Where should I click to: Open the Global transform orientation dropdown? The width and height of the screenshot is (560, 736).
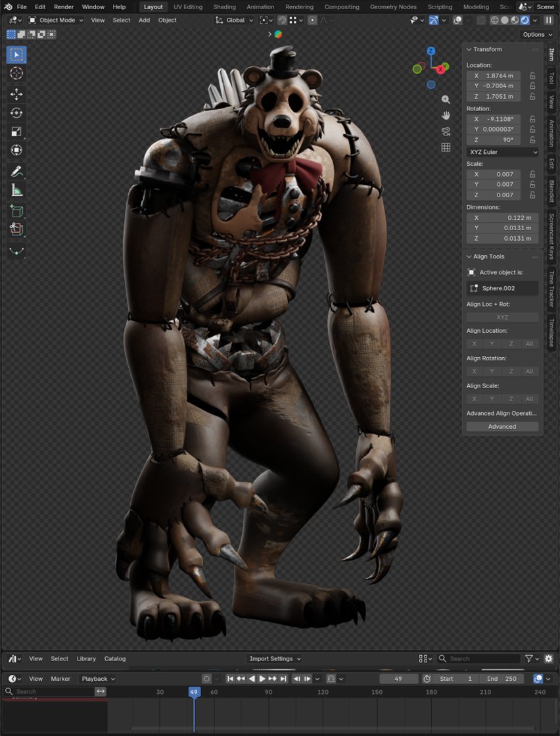[234, 20]
